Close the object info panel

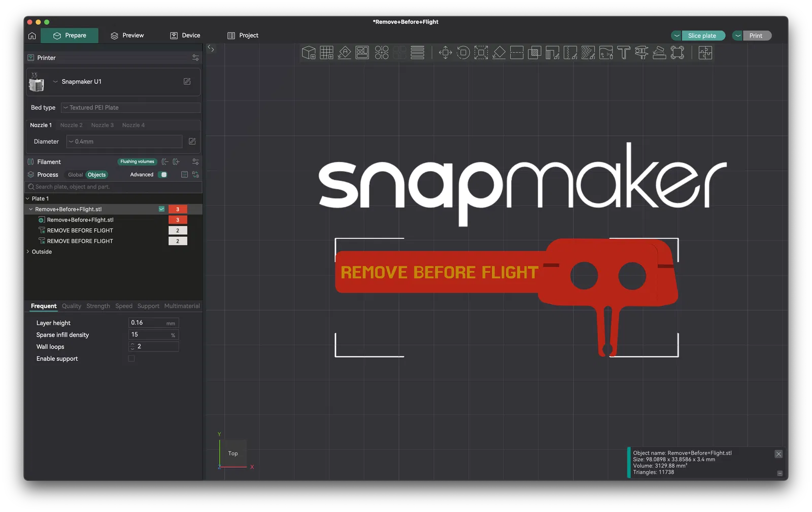coord(779,454)
